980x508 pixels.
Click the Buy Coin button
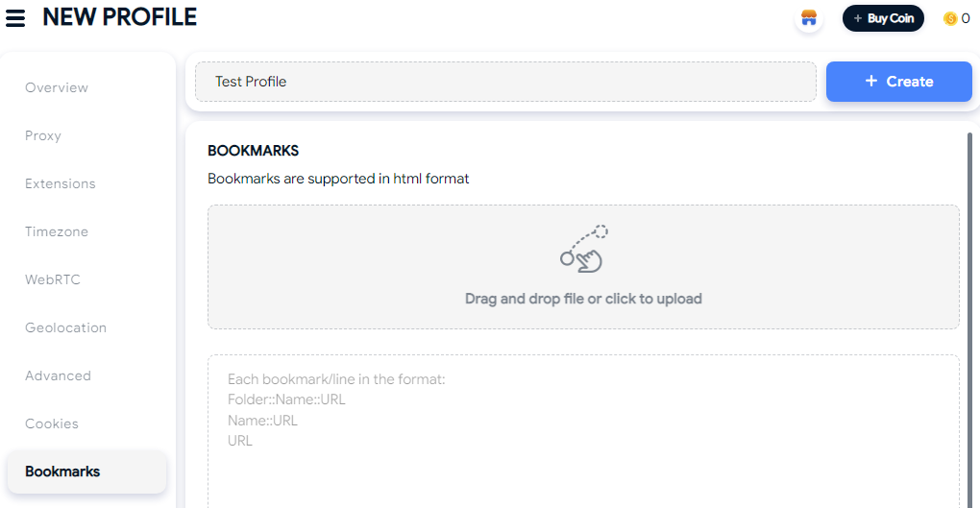[x=883, y=19]
